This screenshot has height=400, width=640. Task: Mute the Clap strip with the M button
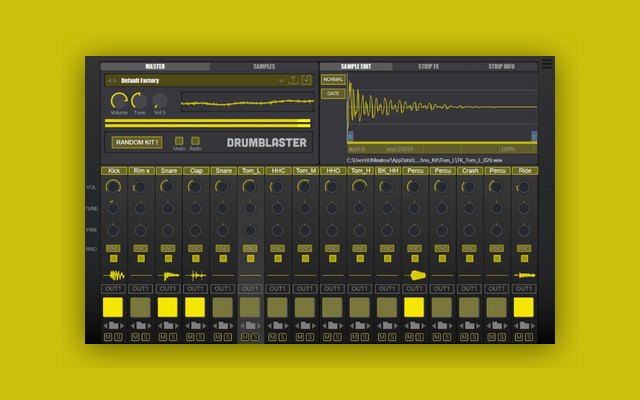point(190,337)
